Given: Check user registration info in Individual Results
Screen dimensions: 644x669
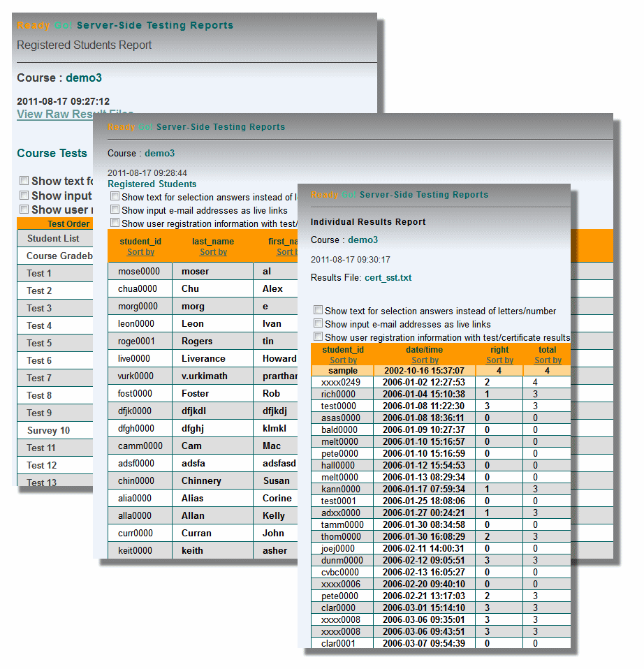Looking at the screenshot, I should coord(318,337).
